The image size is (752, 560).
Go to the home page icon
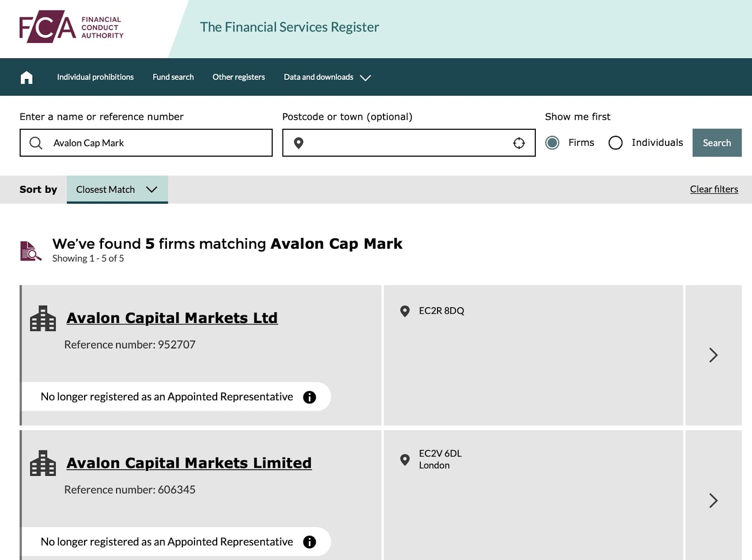[27, 77]
